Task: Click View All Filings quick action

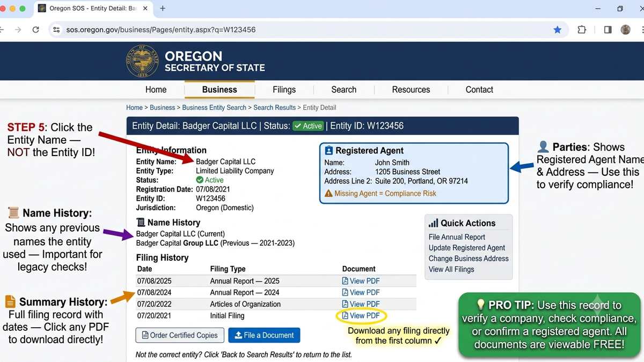Action: click(x=451, y=269)
